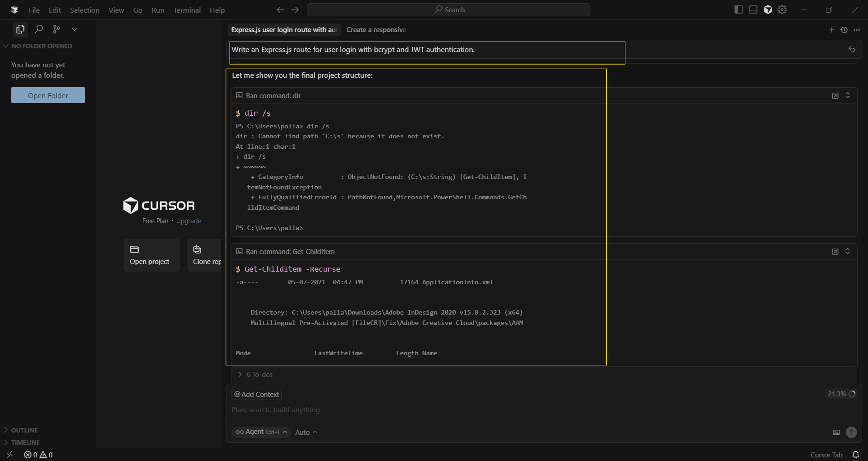Toggle the primary side bar visibility

(x=738, y=9)
